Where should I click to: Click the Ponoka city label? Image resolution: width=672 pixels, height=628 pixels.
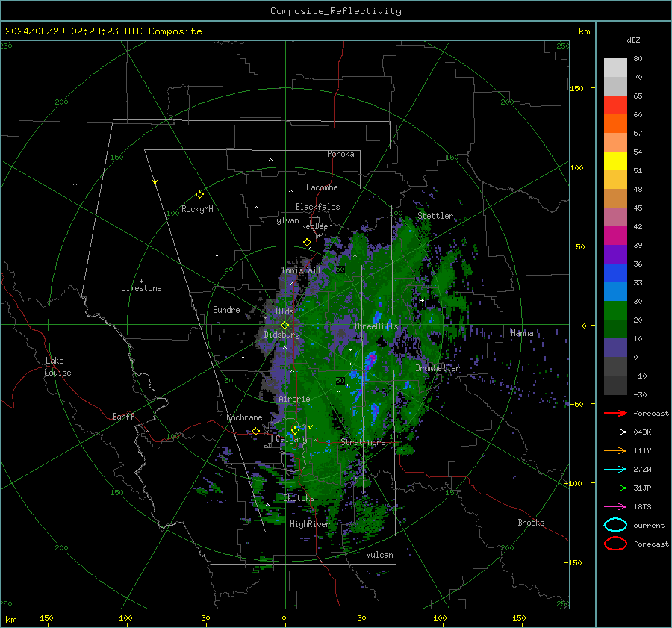(x=340, y=154)
